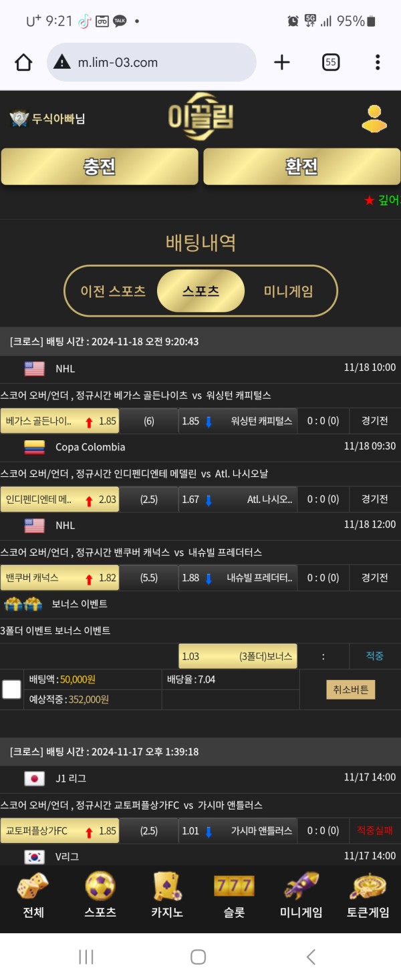Open a new browser tab
Viewport: 401px width, 980px height.
tap(282, 63)
